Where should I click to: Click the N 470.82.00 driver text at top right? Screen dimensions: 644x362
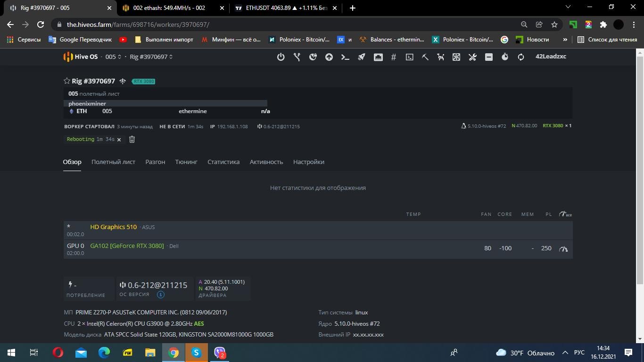(x=524, y=126)
